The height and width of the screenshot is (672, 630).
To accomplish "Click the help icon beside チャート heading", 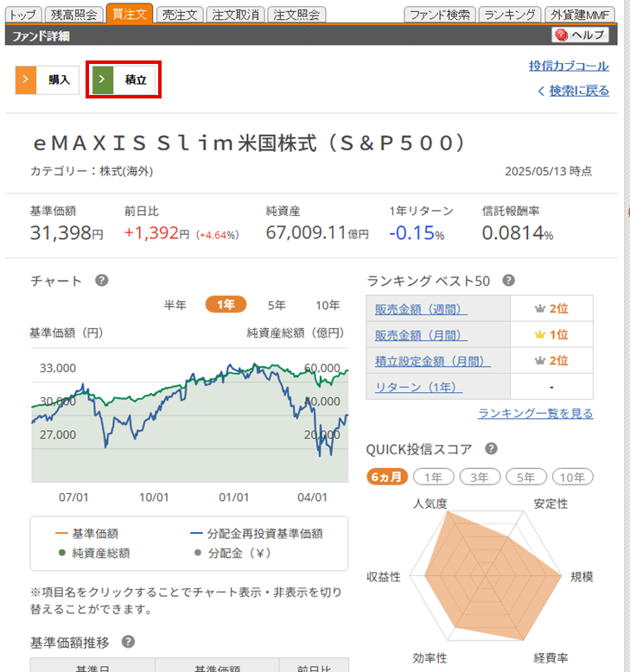I will (101, 281).
